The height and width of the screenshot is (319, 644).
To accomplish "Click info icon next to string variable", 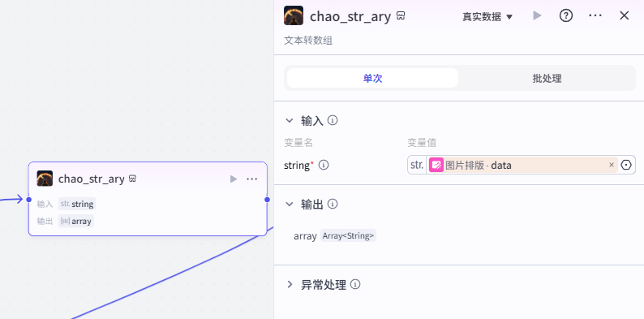I will [324, 165].
